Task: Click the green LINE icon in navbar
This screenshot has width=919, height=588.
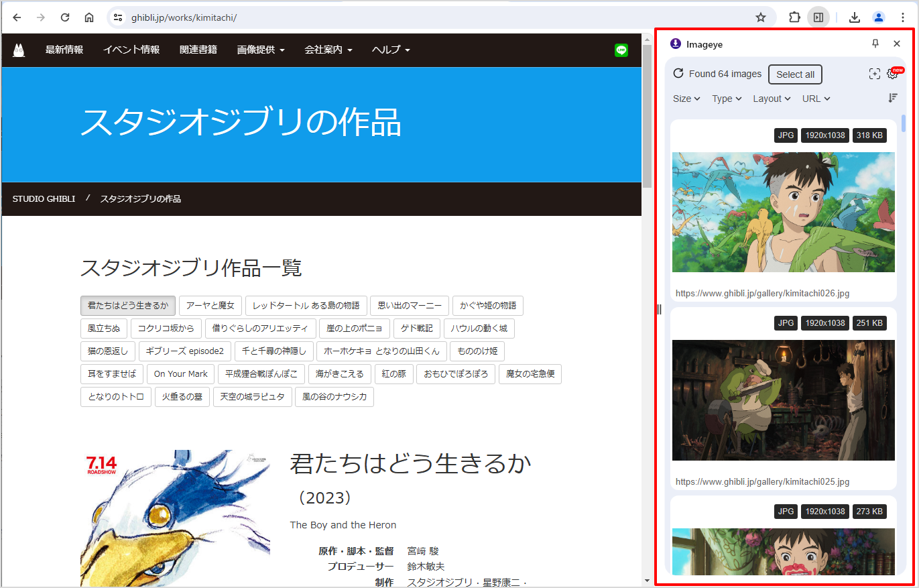Action: tap(621, 50)
